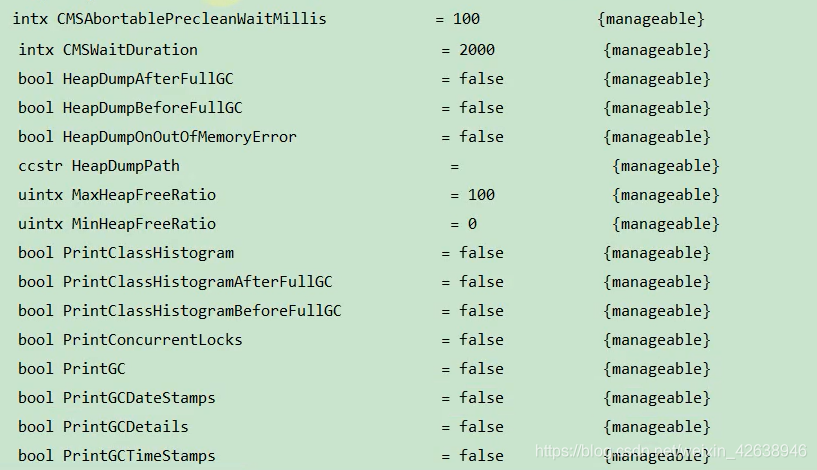Click the PrintGC flag name
Viewport: 817px width, 470px height.
(x=94, y=369)
